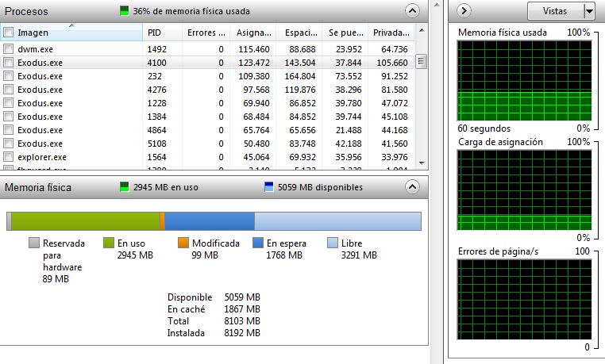The height and width of the screenshot is (364, 605).
Task: Open the dropdown arrow next to Vistas
Action: tap(588, 11)
